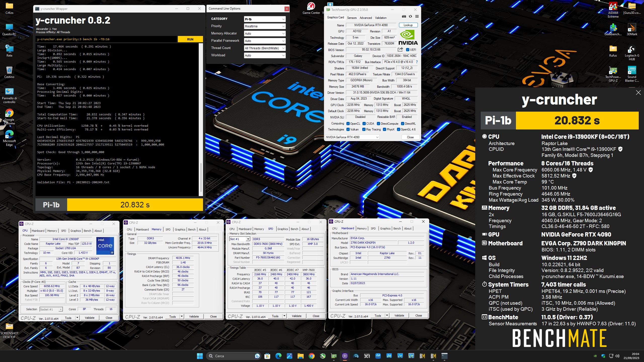Open the Workload dropdown
Viewport: 644px width, 362px height.
[265, 56]
